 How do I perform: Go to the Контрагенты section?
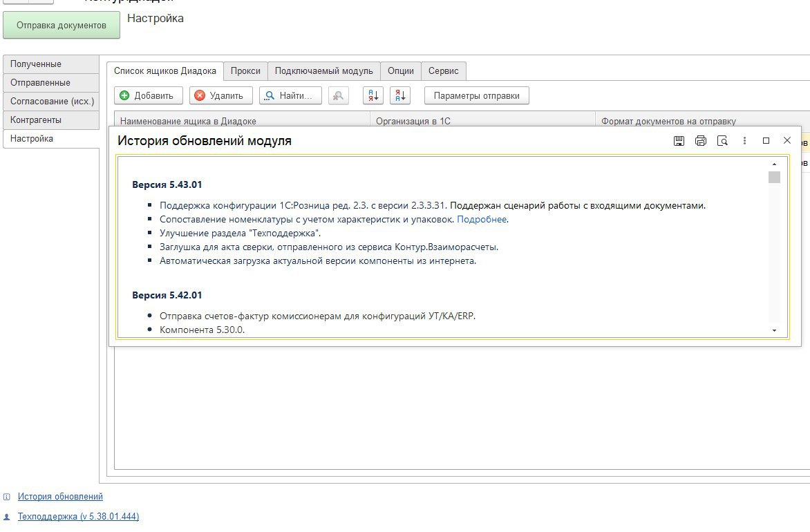(50, 120)
